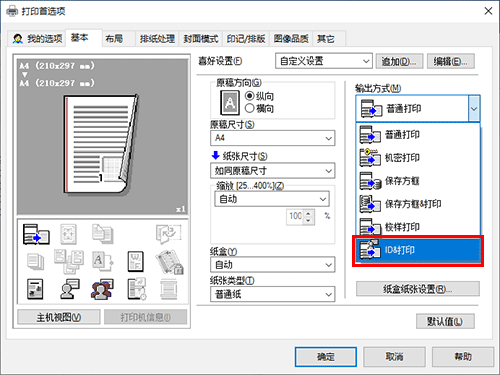Click the 打印机信息 button

coord(145,317)
